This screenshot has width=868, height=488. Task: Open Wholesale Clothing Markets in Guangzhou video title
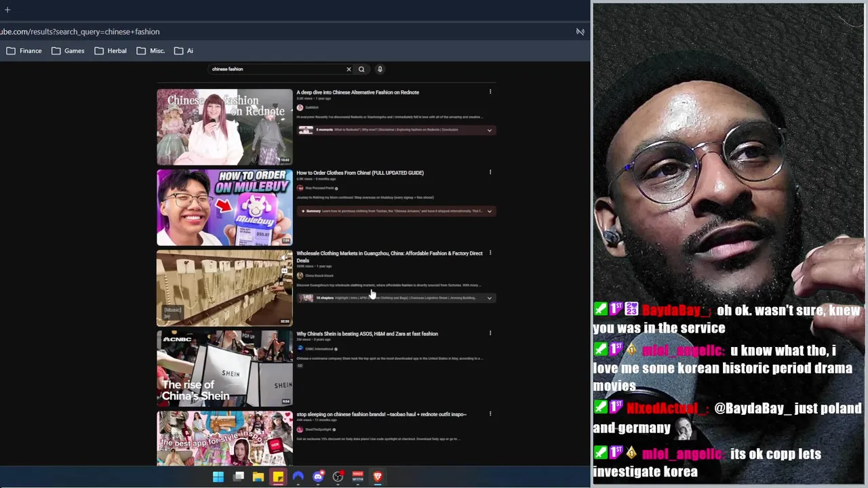coord(389,256)
